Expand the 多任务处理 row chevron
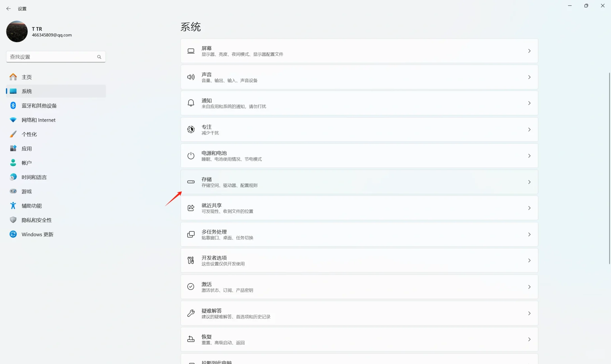Screen dimensions: 611x364 tap(529, 234)
